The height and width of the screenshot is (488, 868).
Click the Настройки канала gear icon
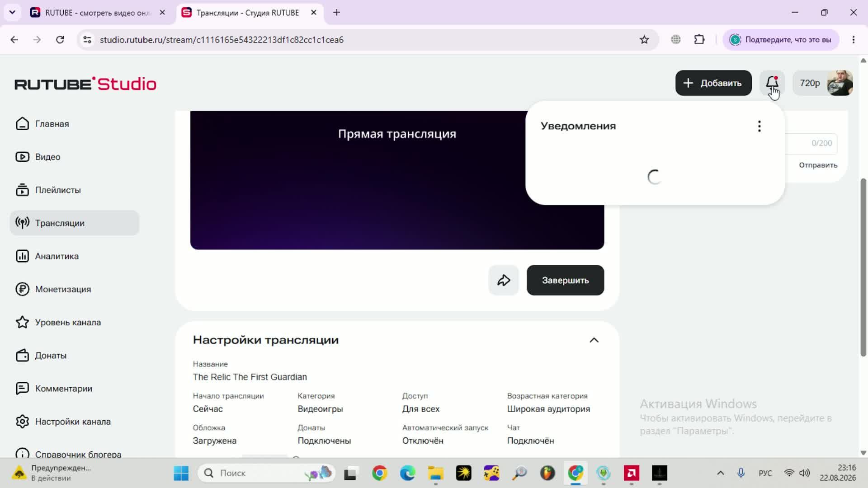22,422
